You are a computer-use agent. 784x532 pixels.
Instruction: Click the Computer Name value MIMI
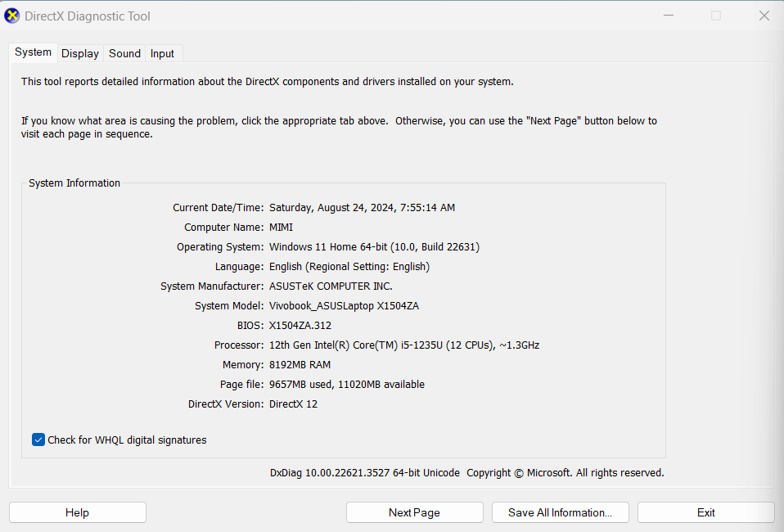281,227
